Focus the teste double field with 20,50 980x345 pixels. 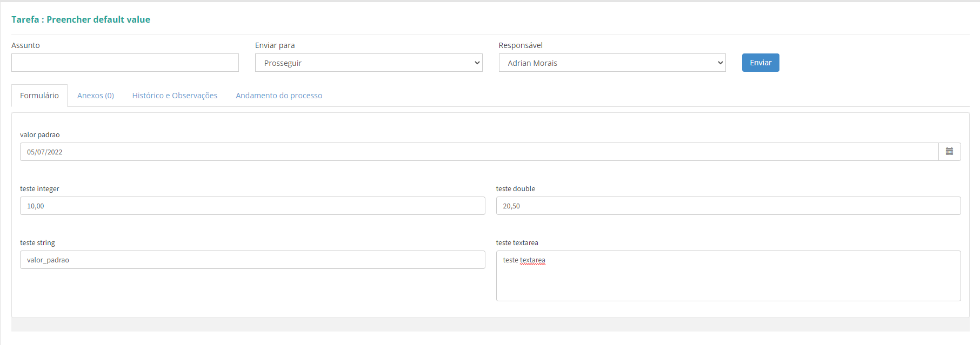tap(728, 206)
